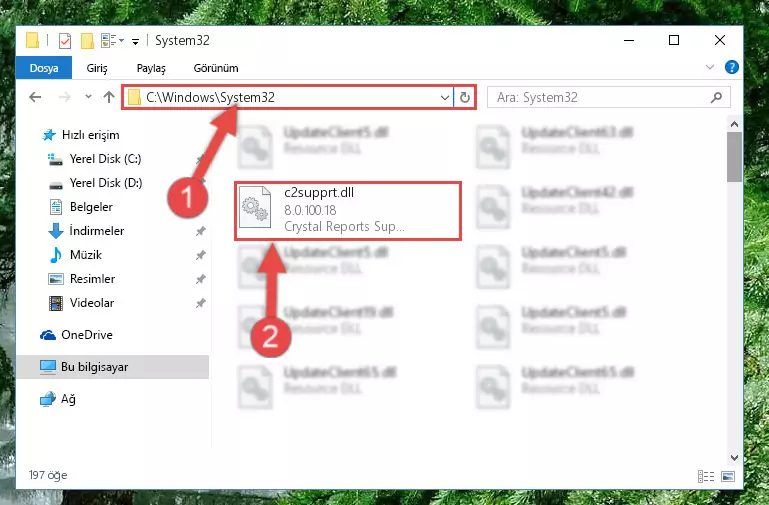Open Belgeler in the sidebar
The image size is (769, 505).
click(81, 207)
